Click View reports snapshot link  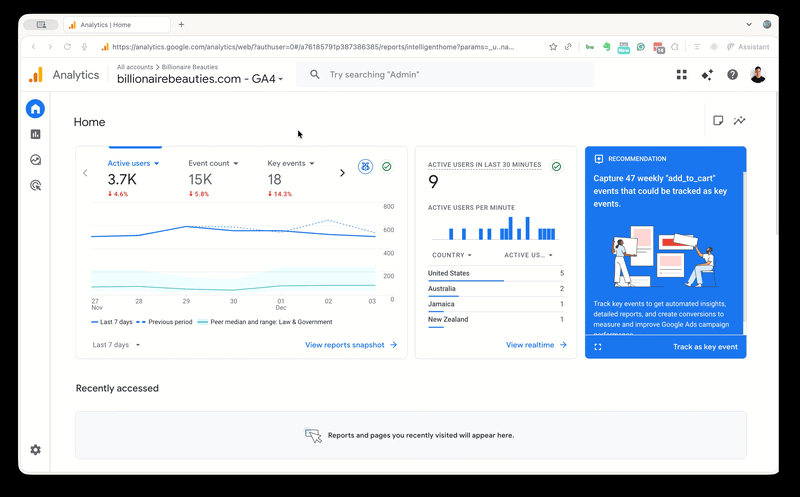(350, 345)
